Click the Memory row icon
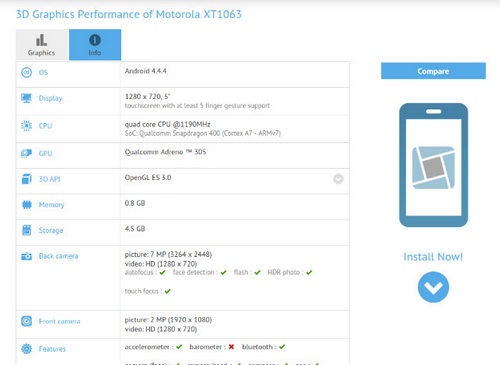Image resolution: width=500 pixels, height=365 pixels. pyautogui.click(x=27, y=205)
